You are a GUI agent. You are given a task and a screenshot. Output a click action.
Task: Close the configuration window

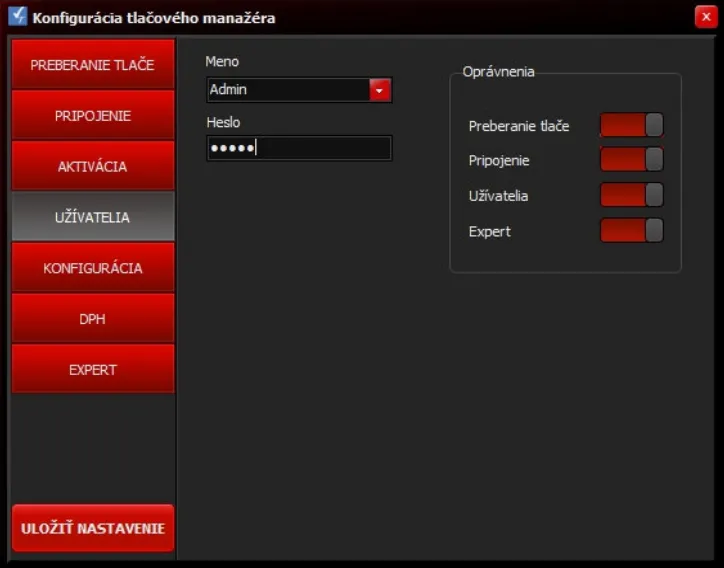click(x=706, y=17)
